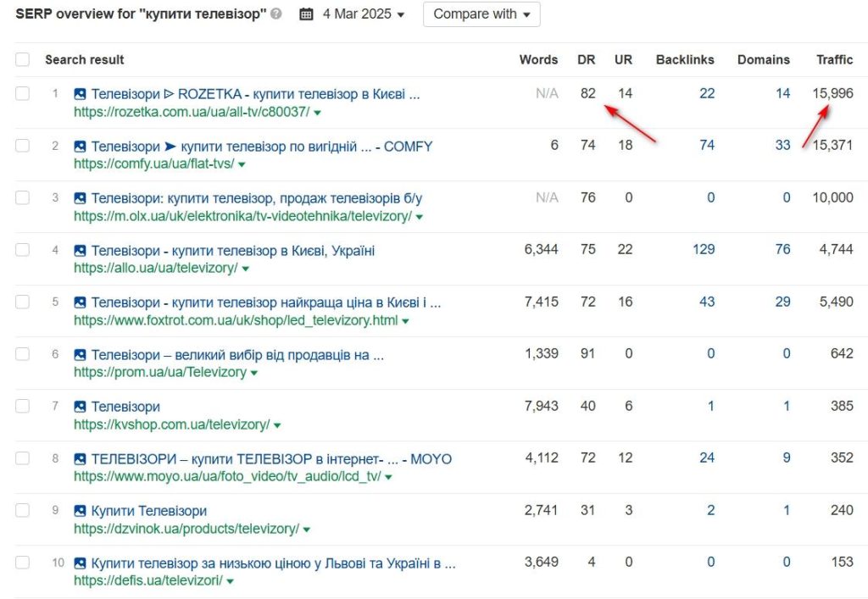Image resolution: width=868 pixels, height=599 pixels.
Task: Expand the dropdown arrow after dzvinok.ua URL
Action: point(307,530)
